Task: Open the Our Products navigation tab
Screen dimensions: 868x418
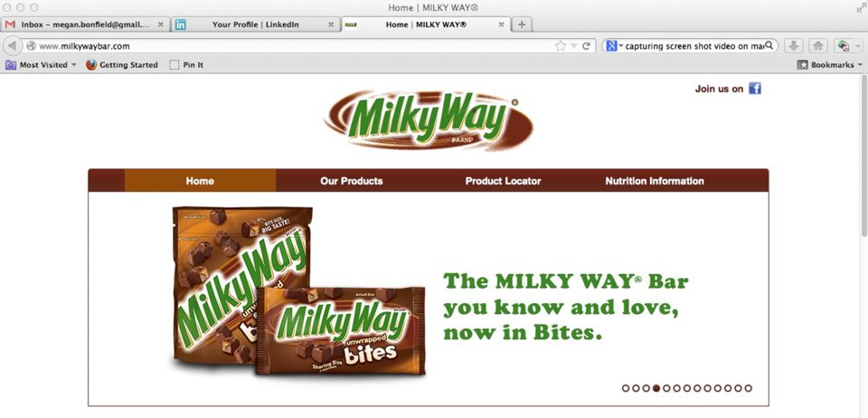Action: tap(352, 181)
